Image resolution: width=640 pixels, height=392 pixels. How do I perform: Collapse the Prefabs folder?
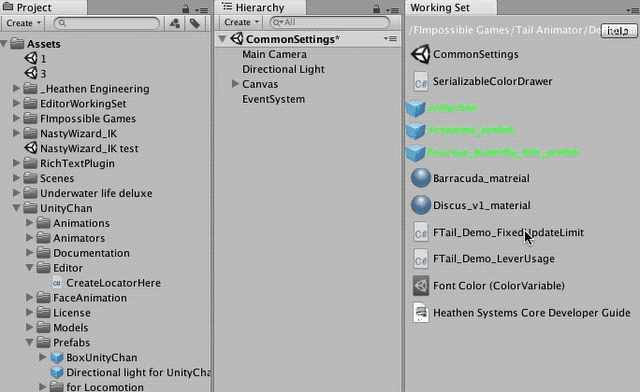(29, 343)
